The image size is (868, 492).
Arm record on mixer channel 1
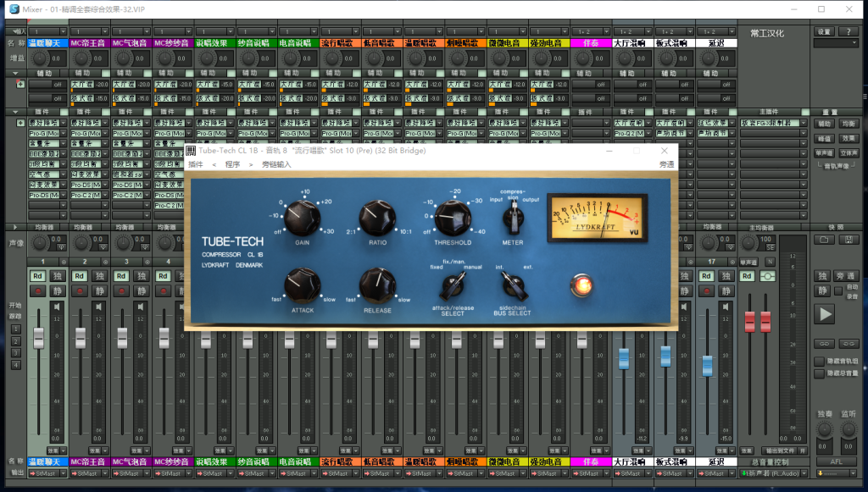pos(38,290)
